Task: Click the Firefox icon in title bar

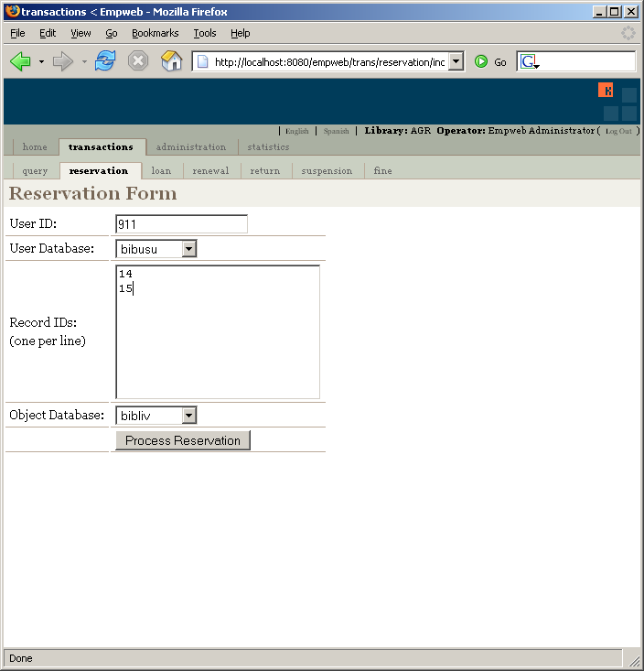Action: click(13, 11)
